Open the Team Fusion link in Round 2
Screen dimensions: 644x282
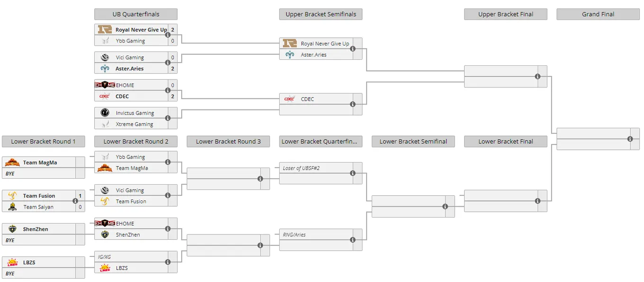(x=131, y=201)
